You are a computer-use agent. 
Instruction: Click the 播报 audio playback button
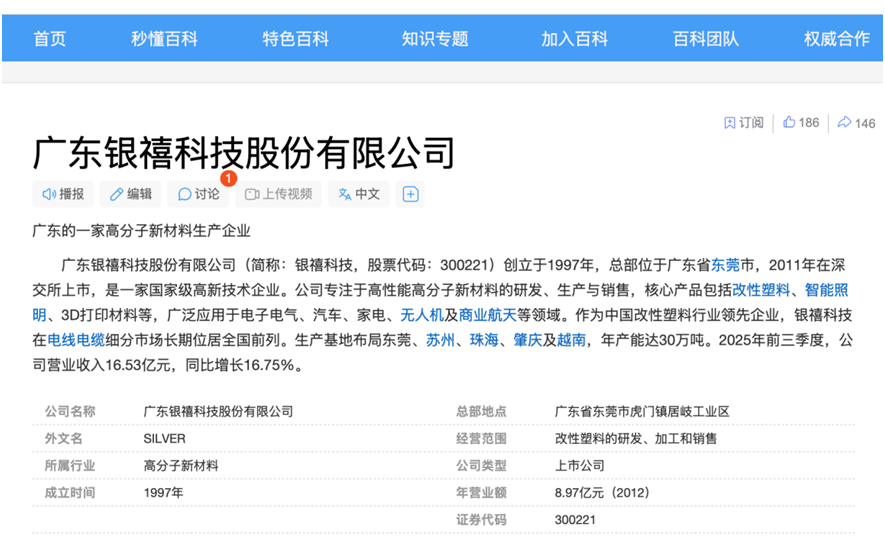(x=63, y=194)
